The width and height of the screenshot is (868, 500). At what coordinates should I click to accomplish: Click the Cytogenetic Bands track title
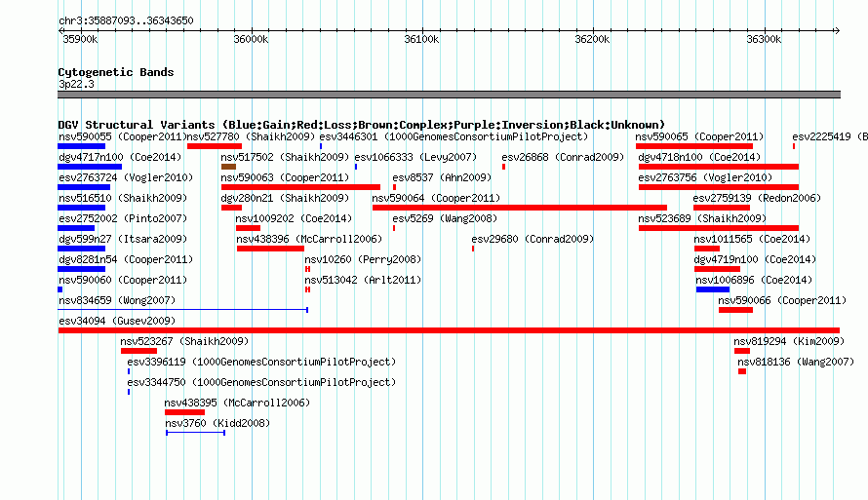(116, 72)
